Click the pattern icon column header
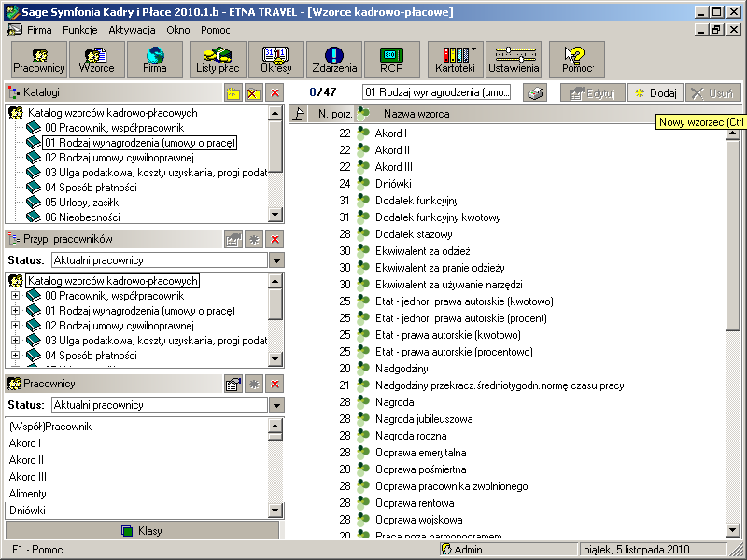 363,114
